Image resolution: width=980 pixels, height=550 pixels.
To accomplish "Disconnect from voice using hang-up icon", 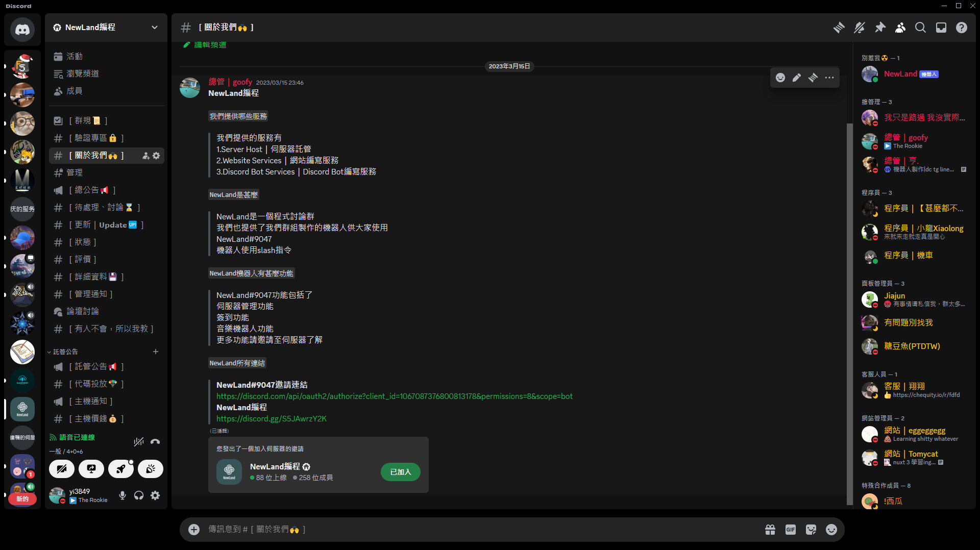I will point(155,442).
